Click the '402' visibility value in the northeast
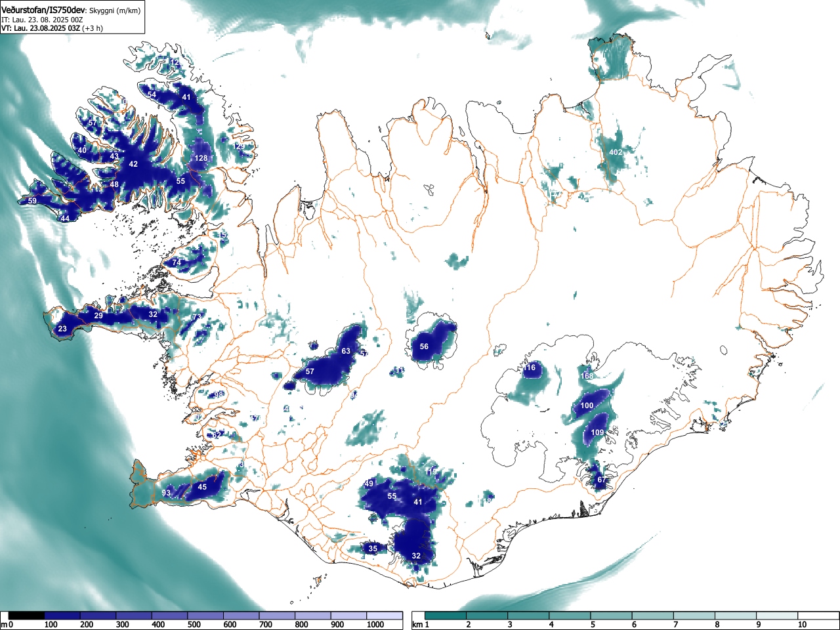Screen dimensions: 840x630 (616, 152)
